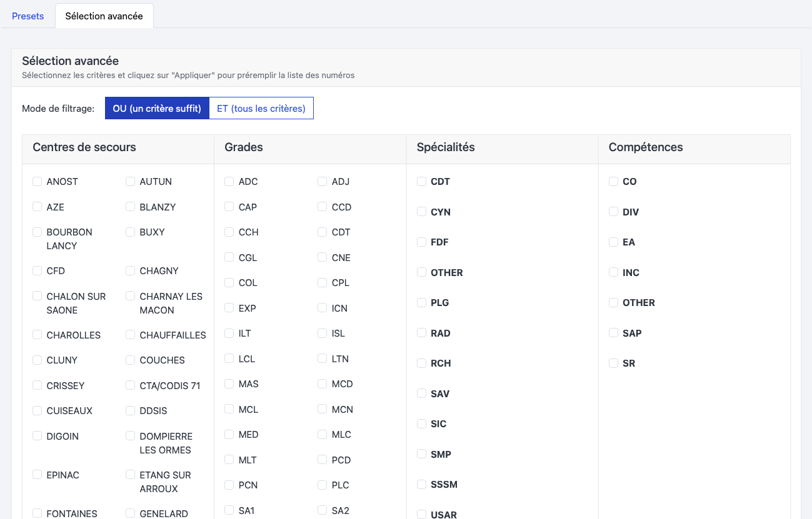Tick the ADC grade checkbox
Viewport: 812px width, 519px height.
229,182
